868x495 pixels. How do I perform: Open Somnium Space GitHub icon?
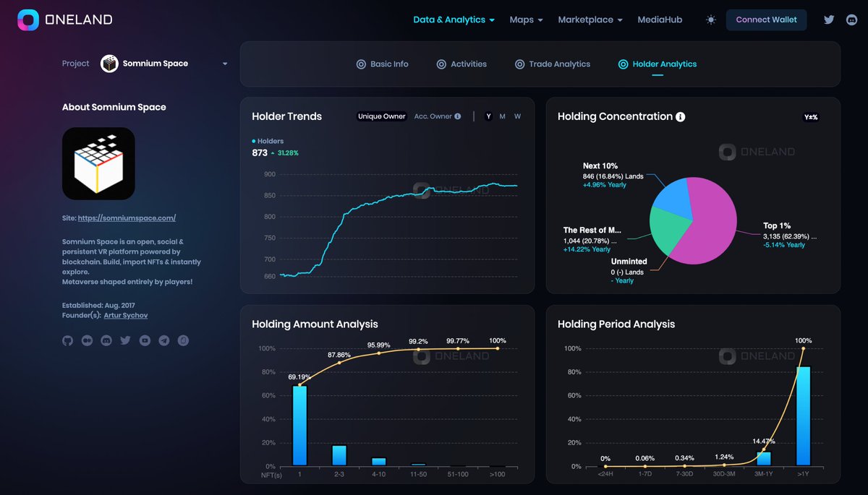coord(68,340)
